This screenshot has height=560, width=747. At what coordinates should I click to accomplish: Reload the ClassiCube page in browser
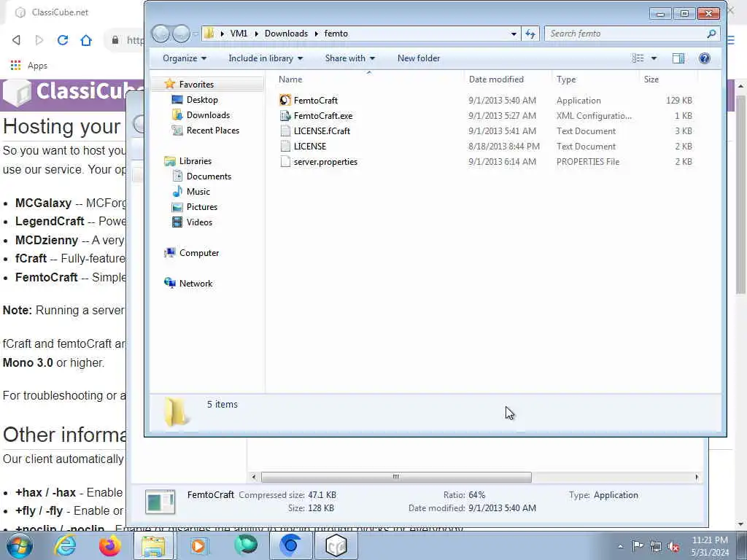63,40
